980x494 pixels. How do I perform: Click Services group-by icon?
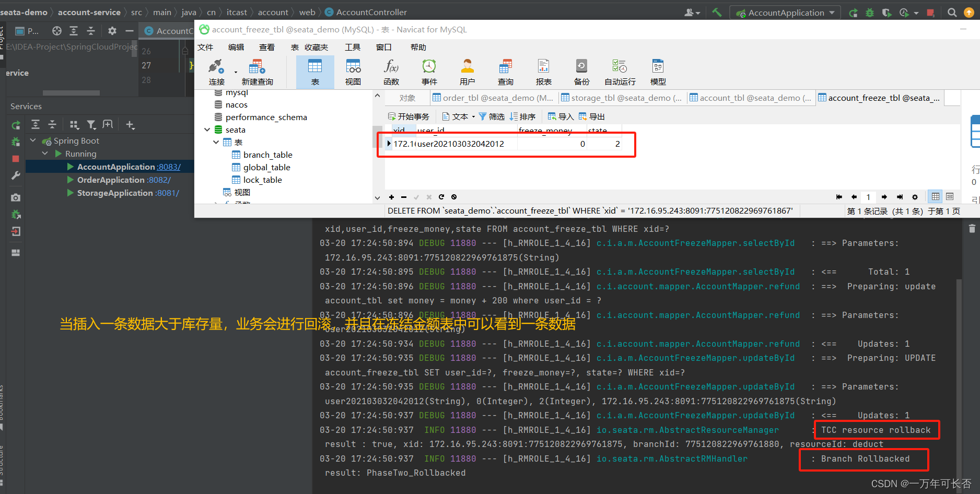74,125
